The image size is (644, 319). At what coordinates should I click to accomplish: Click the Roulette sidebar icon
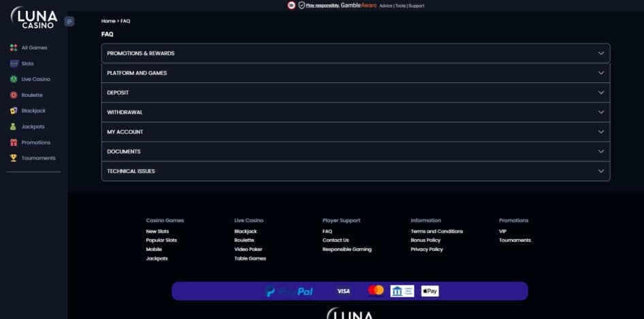coord(14,95)
